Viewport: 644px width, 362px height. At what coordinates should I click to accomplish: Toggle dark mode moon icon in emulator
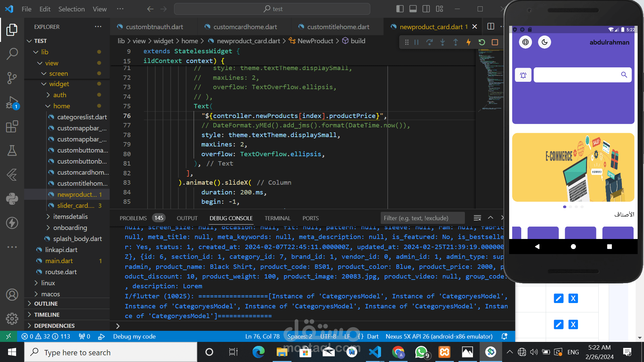coord(544,42)
